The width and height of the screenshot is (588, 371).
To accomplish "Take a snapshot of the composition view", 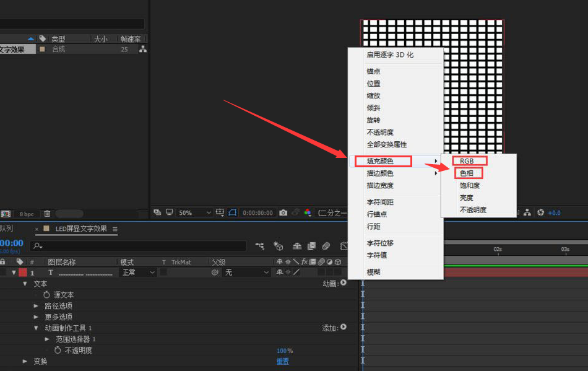I will tap(283, 212).
